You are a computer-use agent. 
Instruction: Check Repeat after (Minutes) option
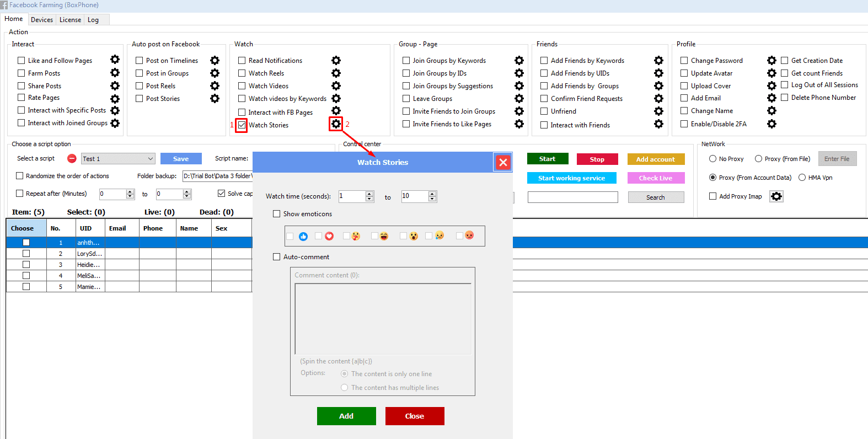point(20,194)
